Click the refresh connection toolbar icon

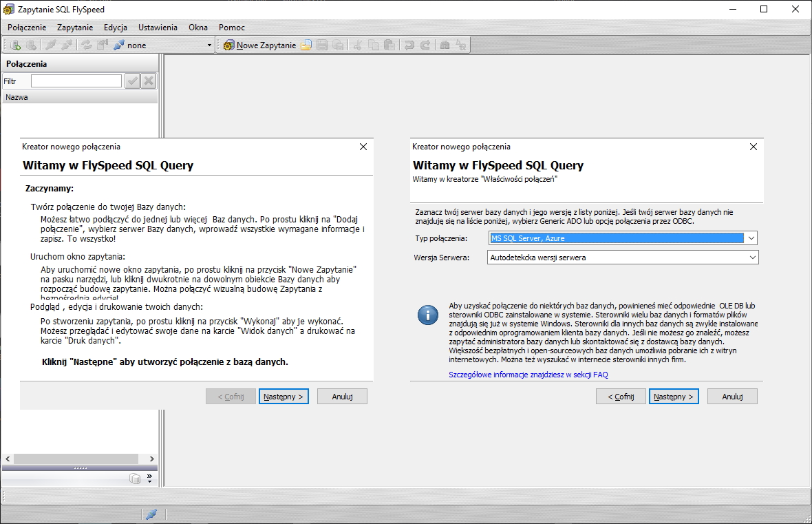point(86,45)
